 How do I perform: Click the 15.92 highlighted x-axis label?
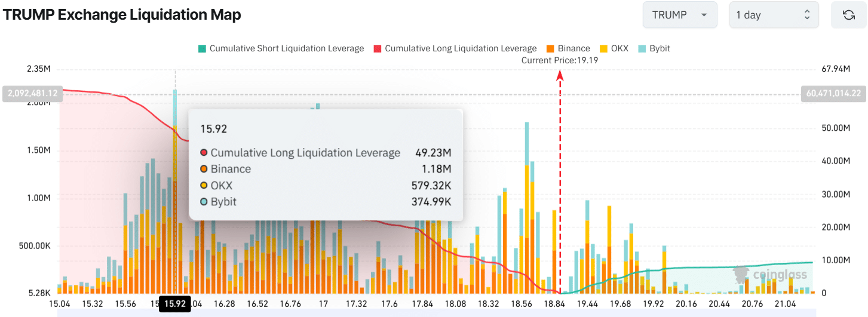point(174,304)
